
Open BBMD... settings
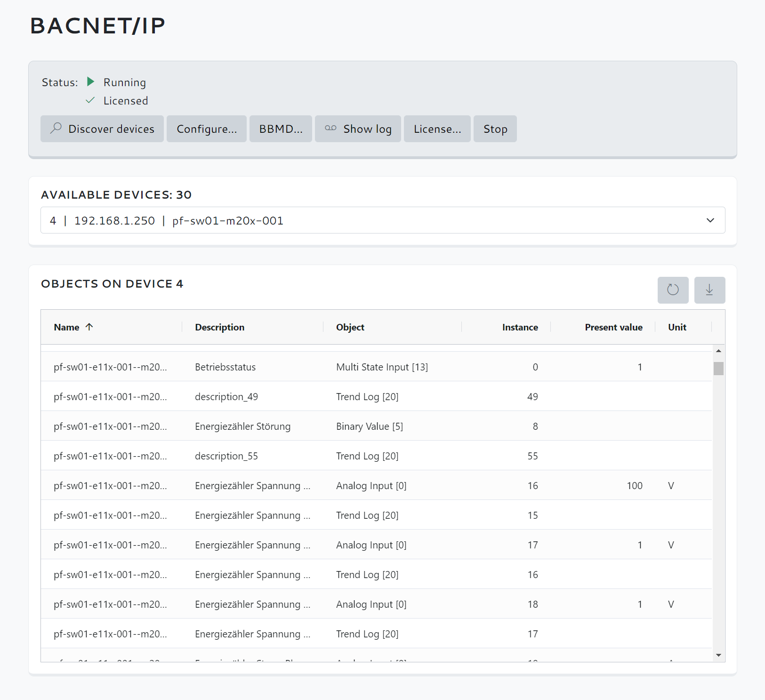pos(281,129)
